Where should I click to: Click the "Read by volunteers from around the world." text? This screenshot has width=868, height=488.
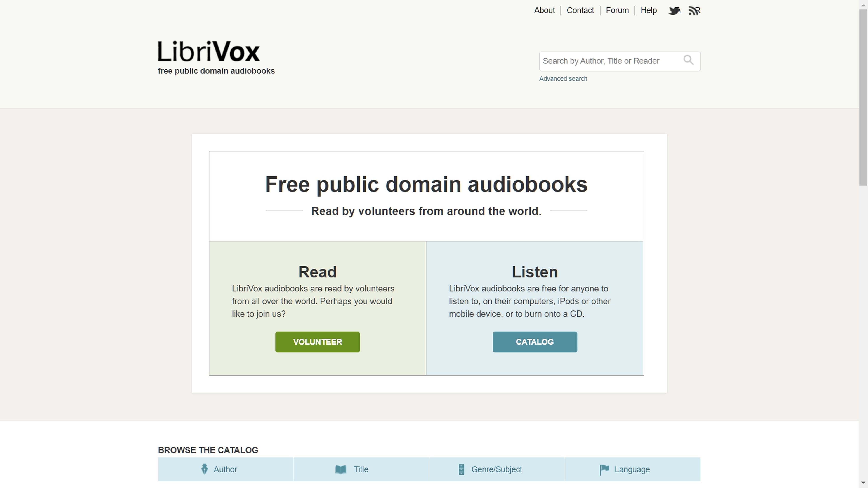point(426,211)
